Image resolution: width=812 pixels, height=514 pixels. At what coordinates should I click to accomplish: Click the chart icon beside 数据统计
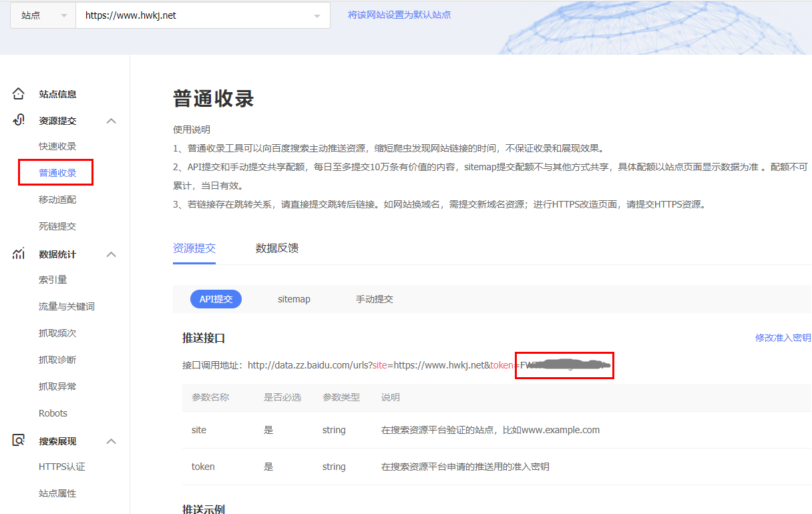[19, 254]
